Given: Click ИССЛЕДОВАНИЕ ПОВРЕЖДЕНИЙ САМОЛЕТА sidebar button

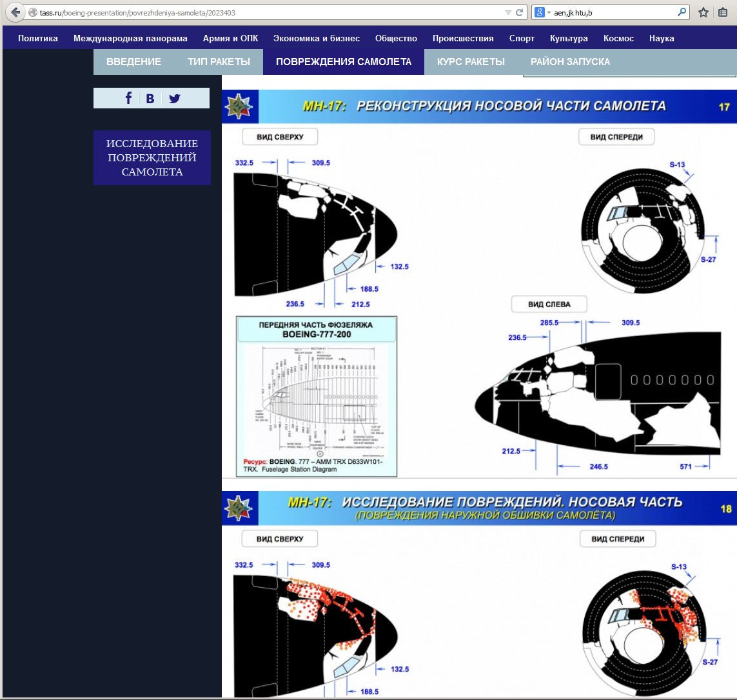Looking at the screenshot, I should [x=152, y=157].
